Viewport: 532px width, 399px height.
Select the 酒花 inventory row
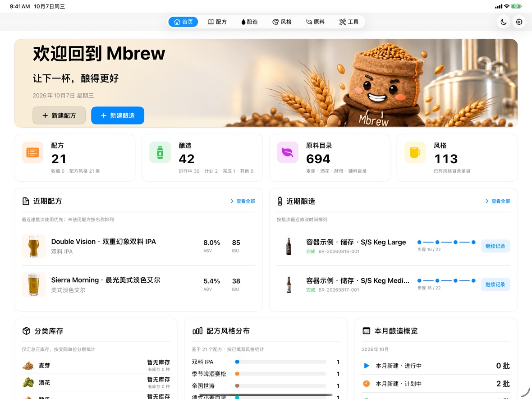(x=96, y=383)
